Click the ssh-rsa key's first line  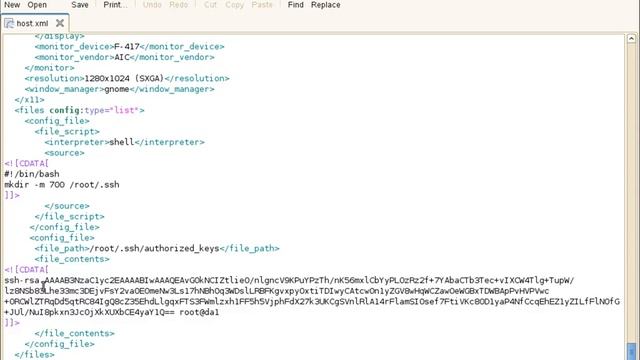point(289,280)
